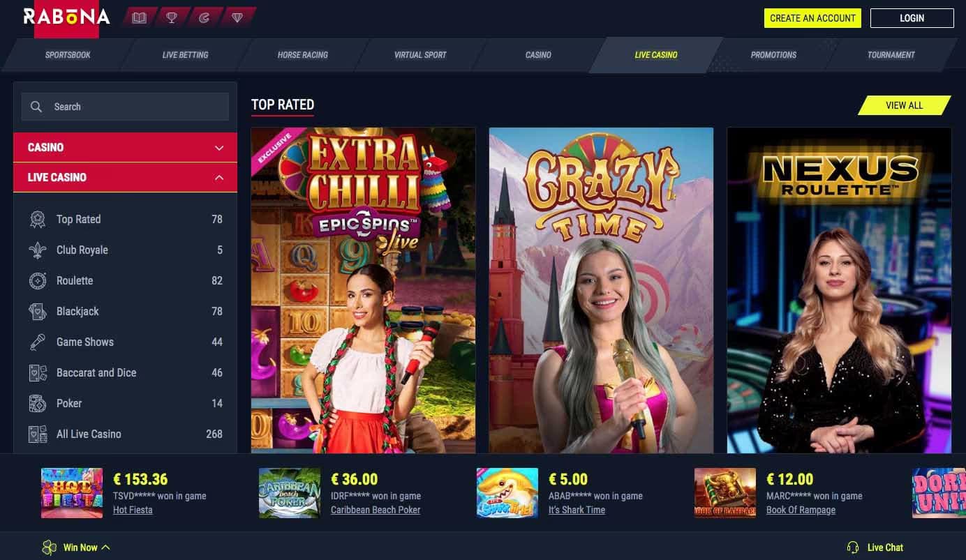This screenshot has height=560, width=966.
Task: Click the LOGIN button
Action: [912, 18]
